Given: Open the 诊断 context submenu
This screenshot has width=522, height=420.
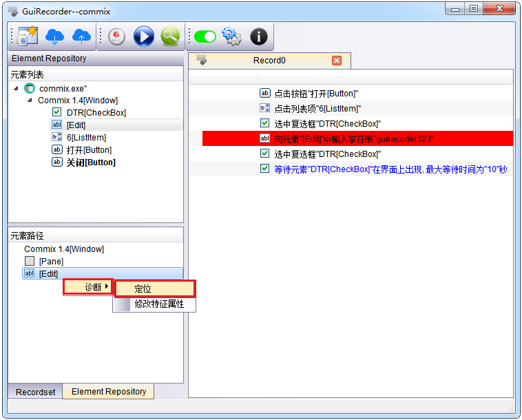Looking at the screenshot, I should click(x=88, y=287).
